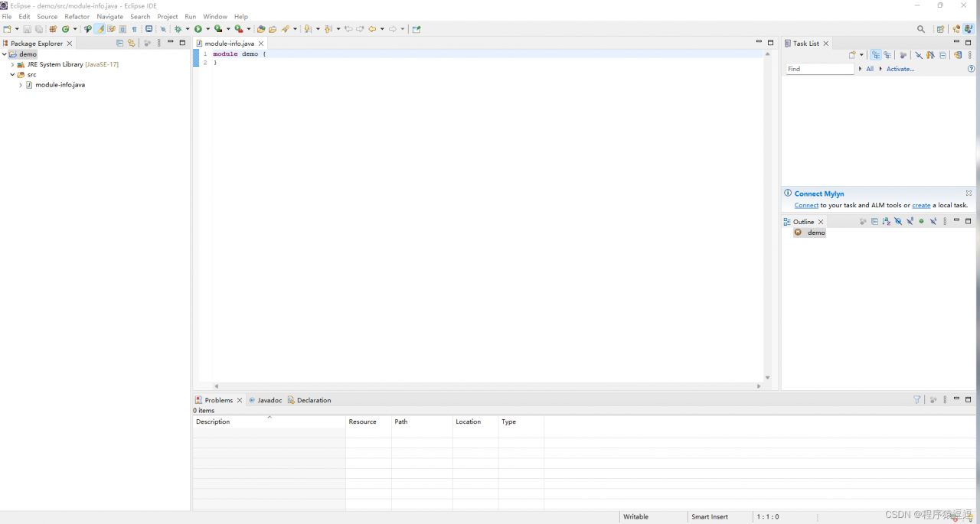Click Collapse All in Package Explorer
Screen dimensions: 980x524
[119, 43]
